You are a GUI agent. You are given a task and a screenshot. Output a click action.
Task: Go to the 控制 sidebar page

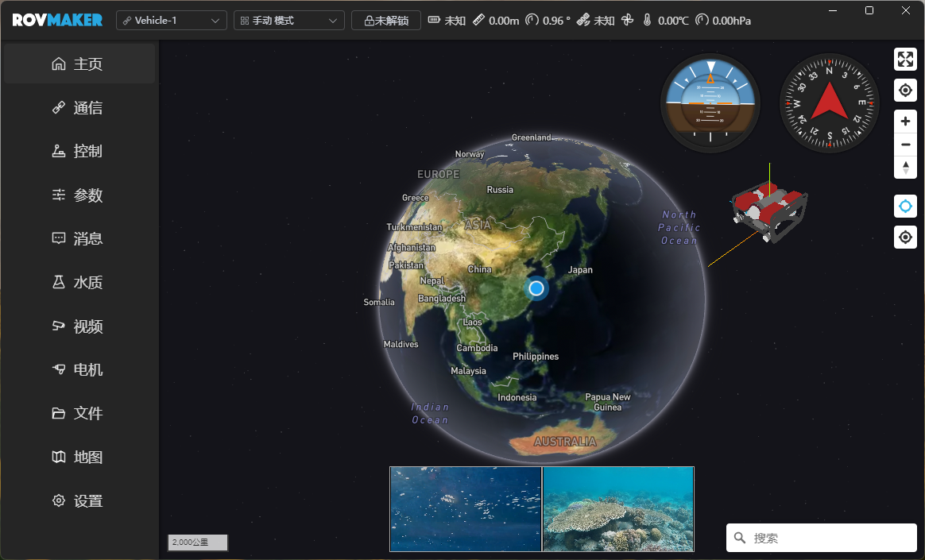pos(79,151)
